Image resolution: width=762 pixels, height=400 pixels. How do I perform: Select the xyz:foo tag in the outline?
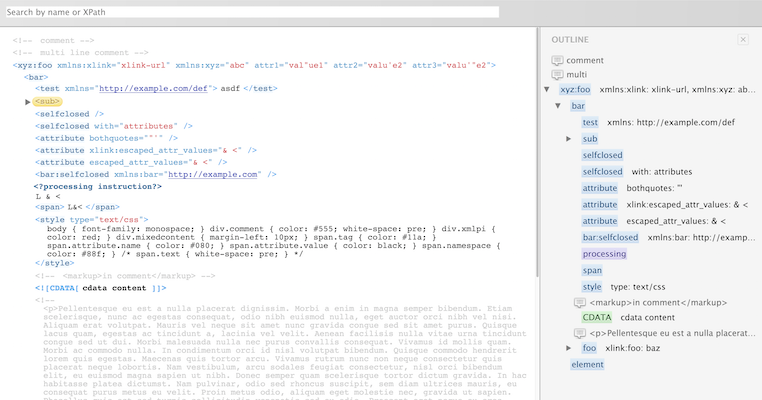click(x=575, y=89)
